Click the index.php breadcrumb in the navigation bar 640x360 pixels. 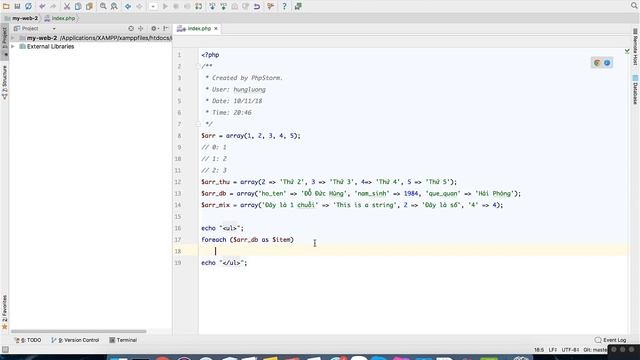click(x=60, y=18)
